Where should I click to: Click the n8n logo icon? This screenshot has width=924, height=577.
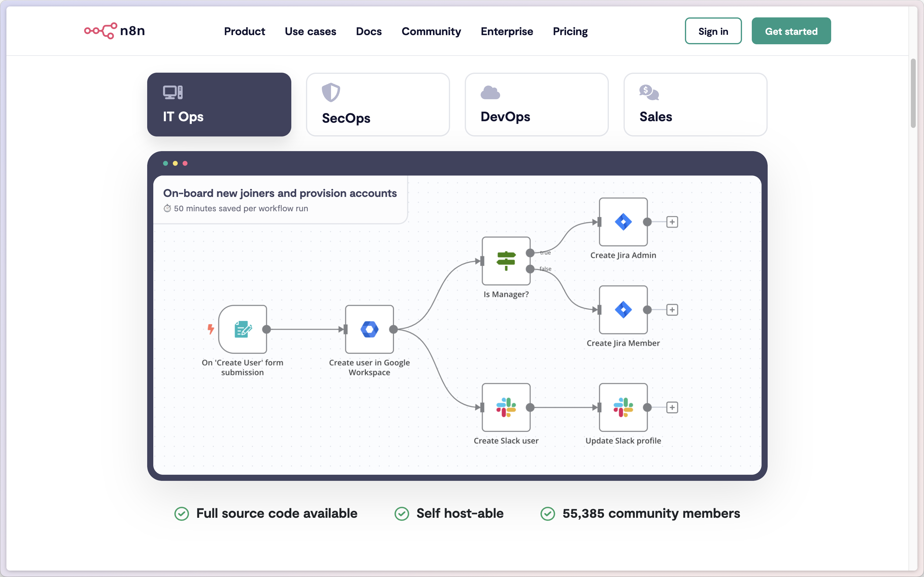click(100, 31)
